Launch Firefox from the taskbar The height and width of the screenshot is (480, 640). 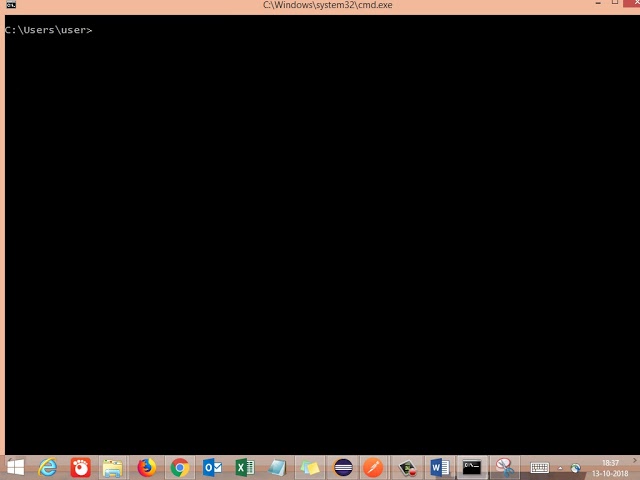(x=147, y=467)
